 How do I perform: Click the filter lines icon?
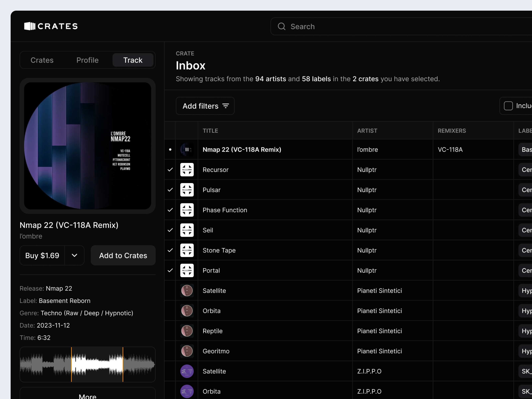[226, 106]
